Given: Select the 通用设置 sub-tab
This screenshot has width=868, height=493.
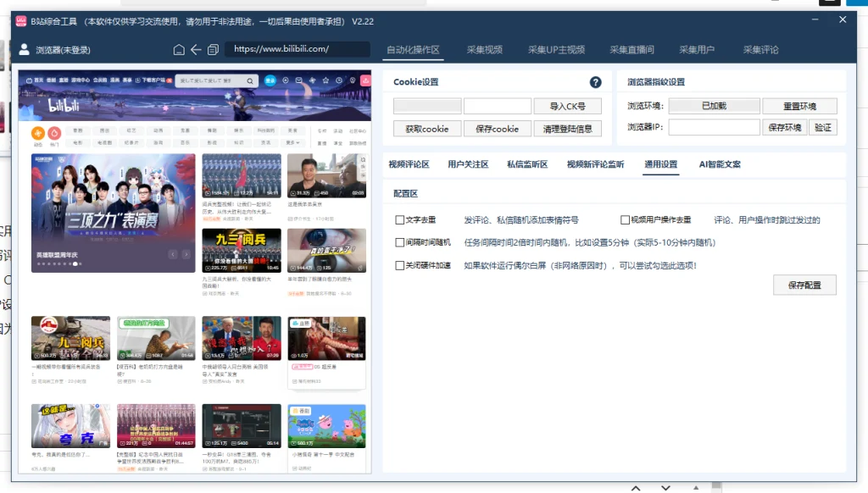Looking at the screenshot, I should (x=661, y=164).
